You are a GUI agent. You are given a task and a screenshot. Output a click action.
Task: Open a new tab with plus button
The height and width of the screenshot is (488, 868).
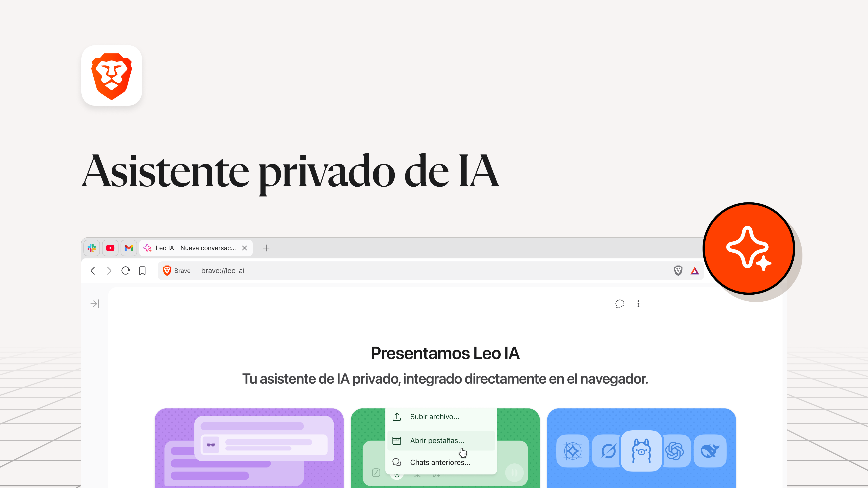266,248
